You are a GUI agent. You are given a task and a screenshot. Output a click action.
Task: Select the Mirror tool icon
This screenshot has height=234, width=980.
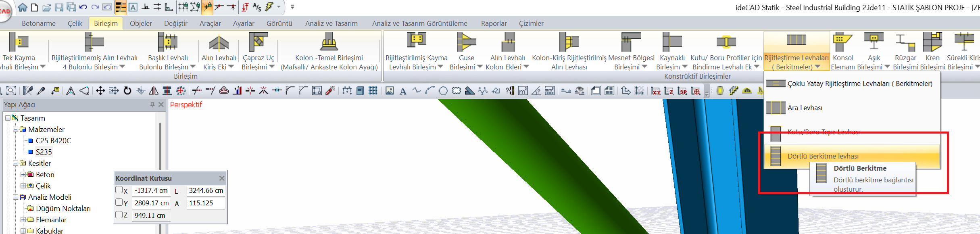click(x=154, y=91)
